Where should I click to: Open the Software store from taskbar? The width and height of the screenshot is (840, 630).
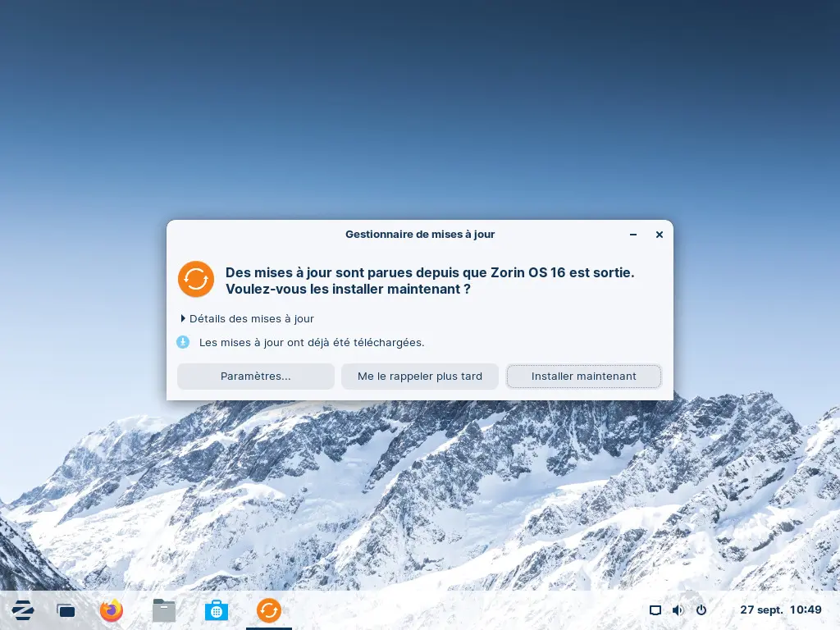tap(217, 610)
